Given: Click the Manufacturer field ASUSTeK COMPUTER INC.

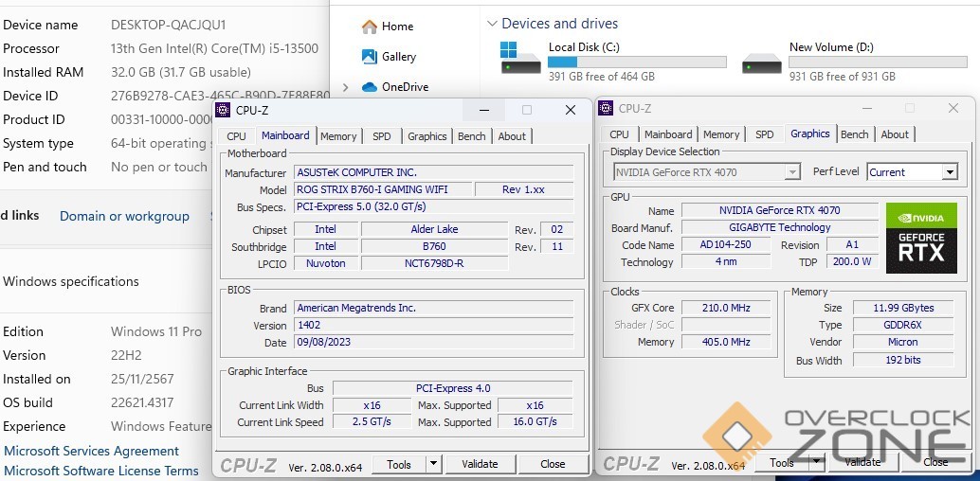Looking at the screenshot, I should click(434, 172).
